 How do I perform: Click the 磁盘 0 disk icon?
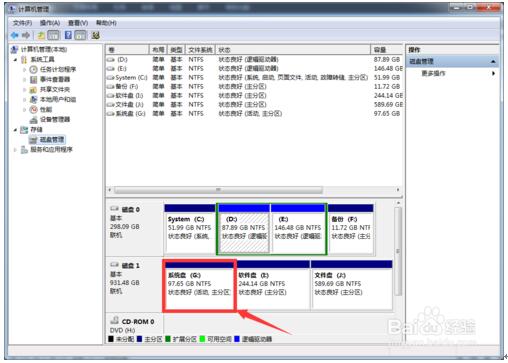tap(114, 209)
